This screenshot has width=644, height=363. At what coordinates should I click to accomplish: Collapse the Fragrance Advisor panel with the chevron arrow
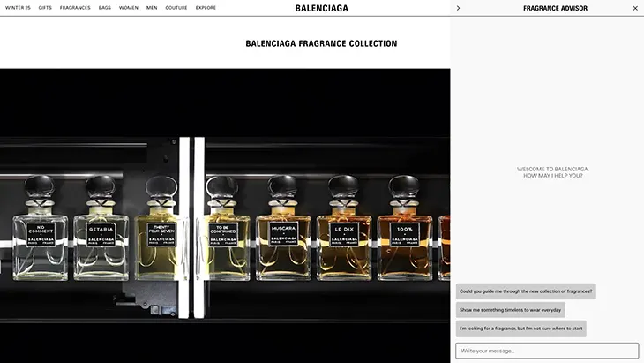[459, 8]
